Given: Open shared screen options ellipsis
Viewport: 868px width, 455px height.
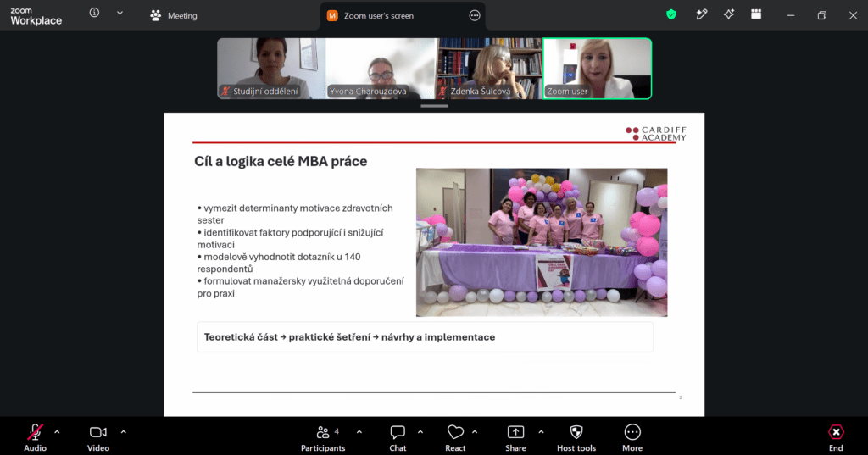Looking at the screenshot, I should pyautogui.click(x=475, y=15).
